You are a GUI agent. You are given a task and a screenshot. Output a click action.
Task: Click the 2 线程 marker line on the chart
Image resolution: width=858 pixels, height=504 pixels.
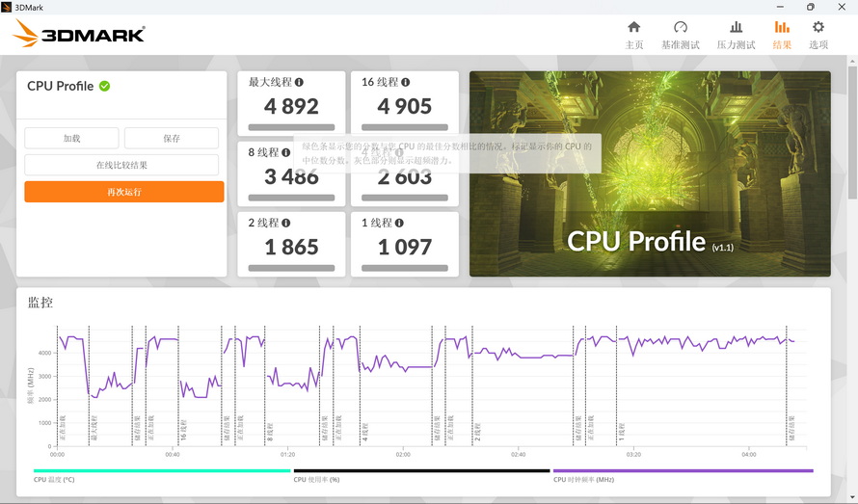472,385
